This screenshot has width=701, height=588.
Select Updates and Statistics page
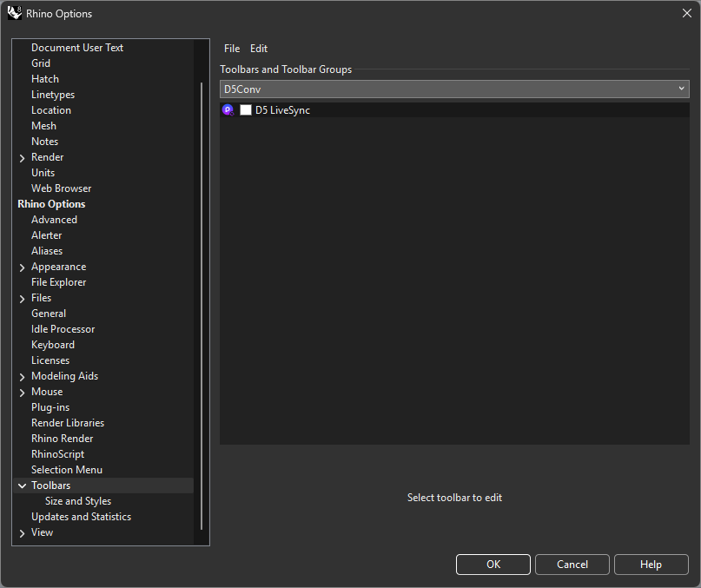81,517
